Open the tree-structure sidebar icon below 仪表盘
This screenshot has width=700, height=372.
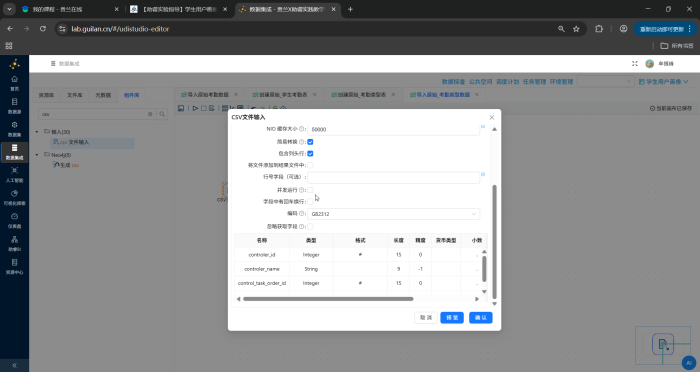pyautogui.click(x=14, y=243)
